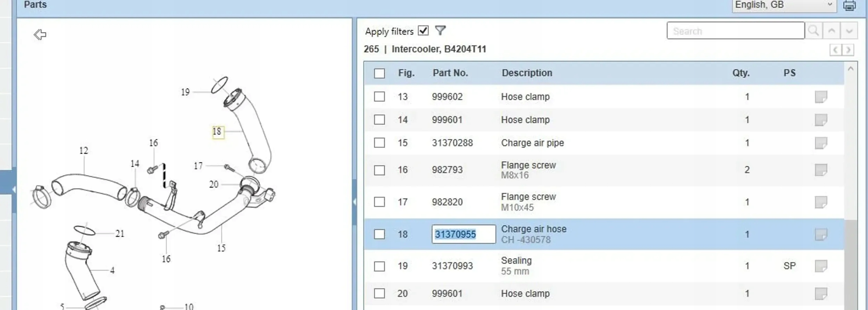
Task: Sort by the Fig. column header
Action: coord(406,73)
